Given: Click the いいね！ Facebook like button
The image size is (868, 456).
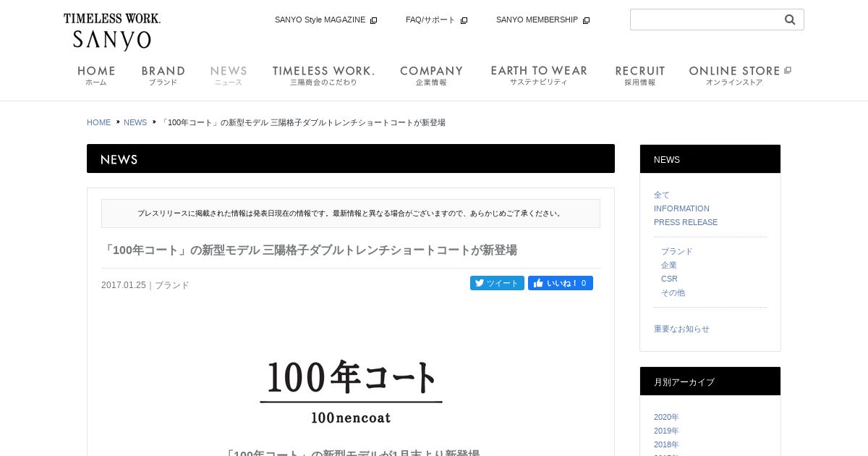Looking at the screenshot, I should coord(561,283).
